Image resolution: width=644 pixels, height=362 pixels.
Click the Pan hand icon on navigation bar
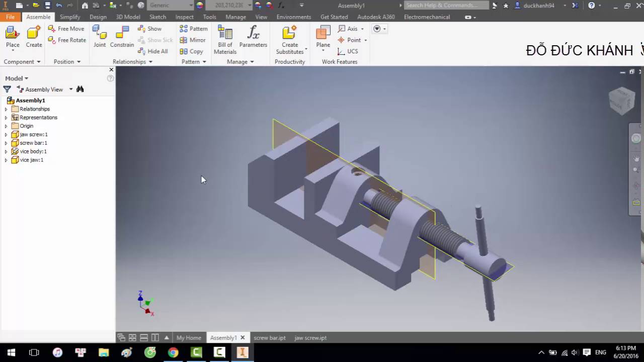point(636,158)
